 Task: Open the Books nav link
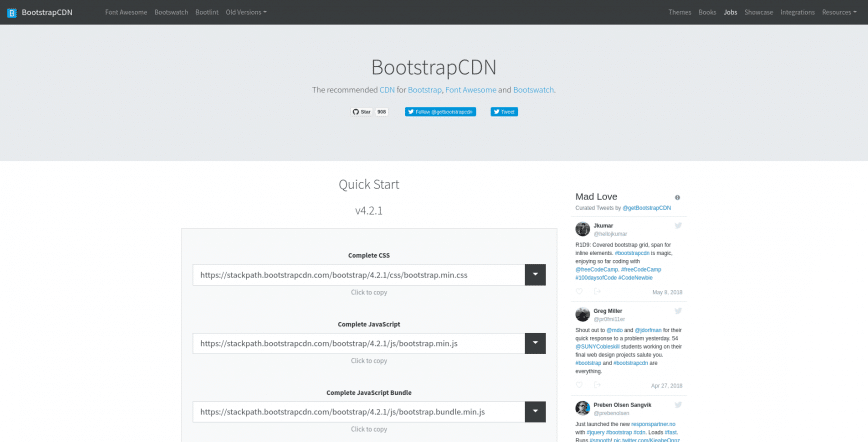pos(707,12)
